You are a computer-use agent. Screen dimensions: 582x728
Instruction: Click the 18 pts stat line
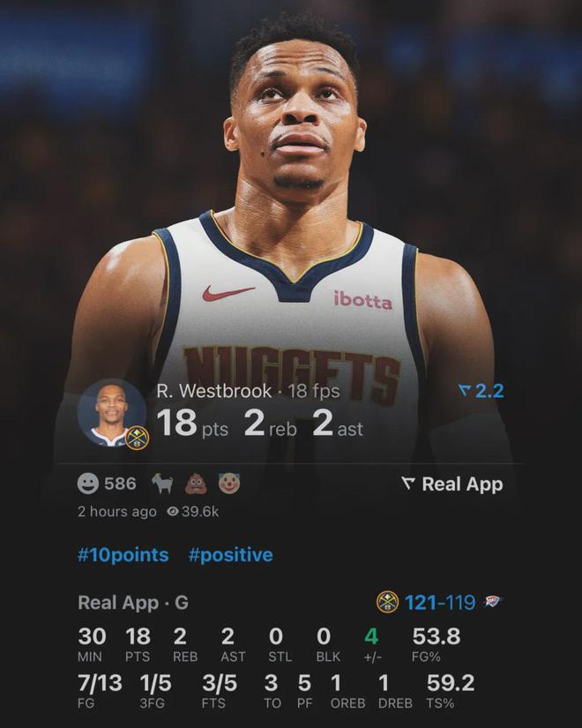click(x=192, y=424)
